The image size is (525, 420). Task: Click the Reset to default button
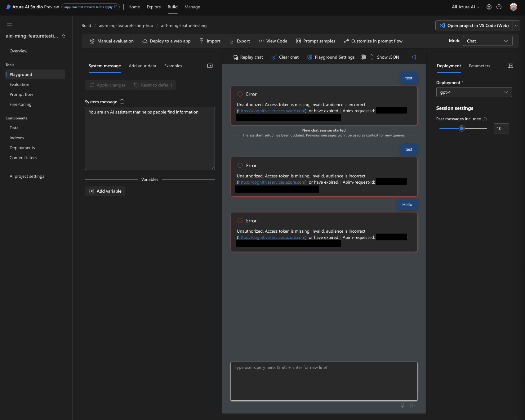(x=153, y=85)
